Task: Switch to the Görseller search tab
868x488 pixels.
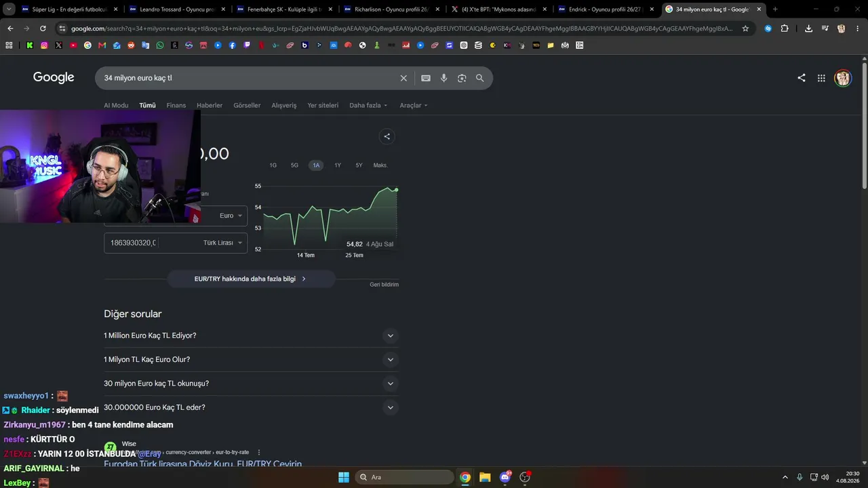Action: tap(247, 105)
